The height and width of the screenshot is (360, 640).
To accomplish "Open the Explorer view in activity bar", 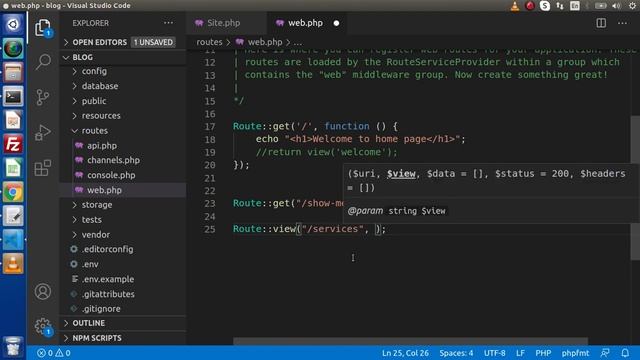I will (43, 28).
